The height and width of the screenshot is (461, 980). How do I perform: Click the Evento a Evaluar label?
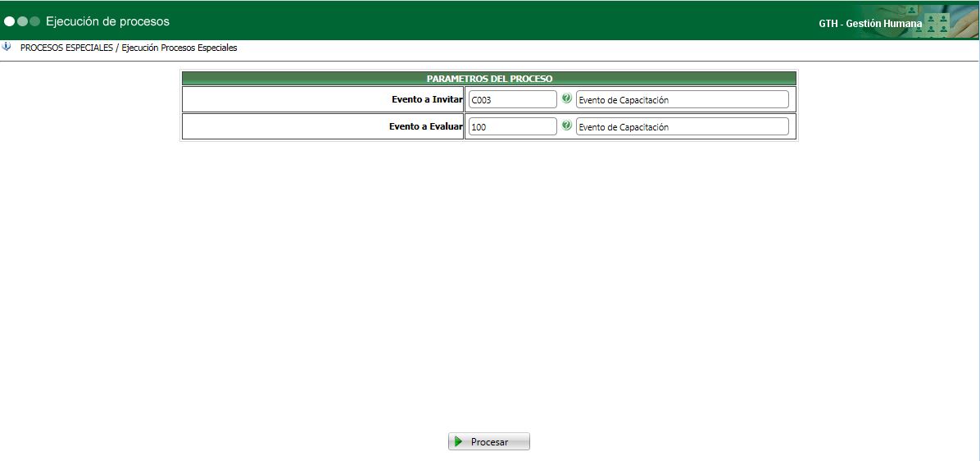pyautogui.click(x=425, y=126)
